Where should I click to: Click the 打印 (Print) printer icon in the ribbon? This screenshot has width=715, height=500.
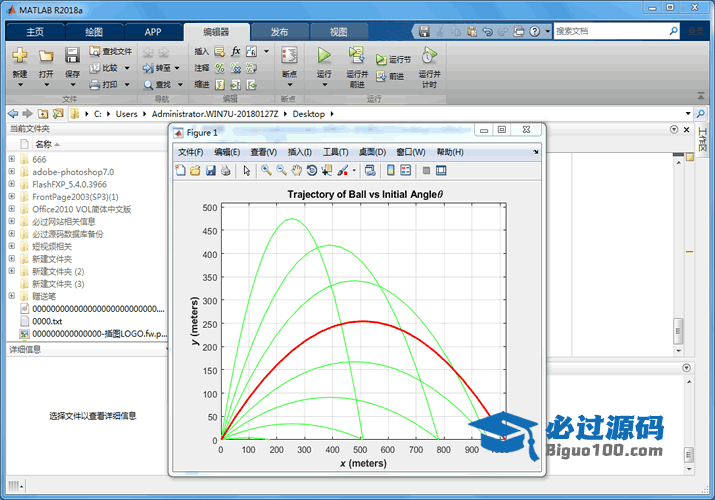point(94,85)
